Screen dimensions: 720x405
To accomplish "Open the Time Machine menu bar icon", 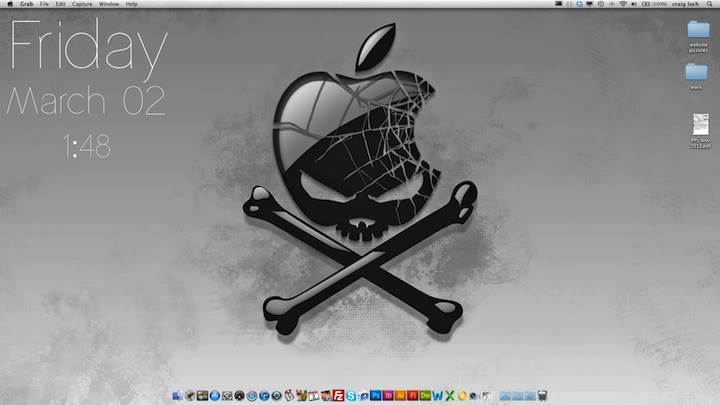I will click(x=601, y=4).
